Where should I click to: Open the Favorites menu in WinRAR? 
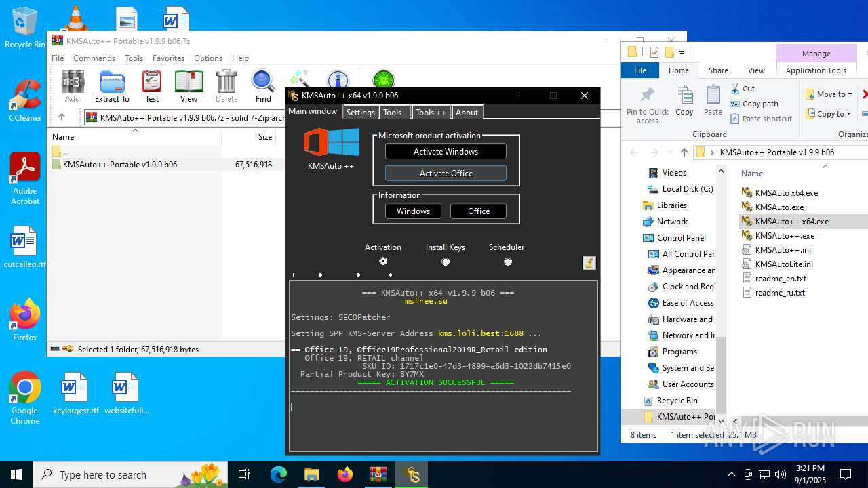click(x=168, y=58)
